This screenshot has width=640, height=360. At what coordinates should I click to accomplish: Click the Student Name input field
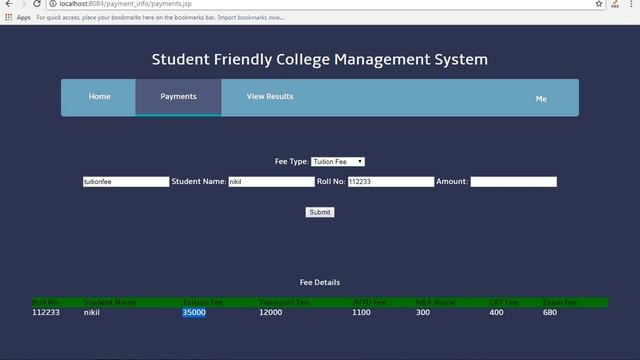271,182
